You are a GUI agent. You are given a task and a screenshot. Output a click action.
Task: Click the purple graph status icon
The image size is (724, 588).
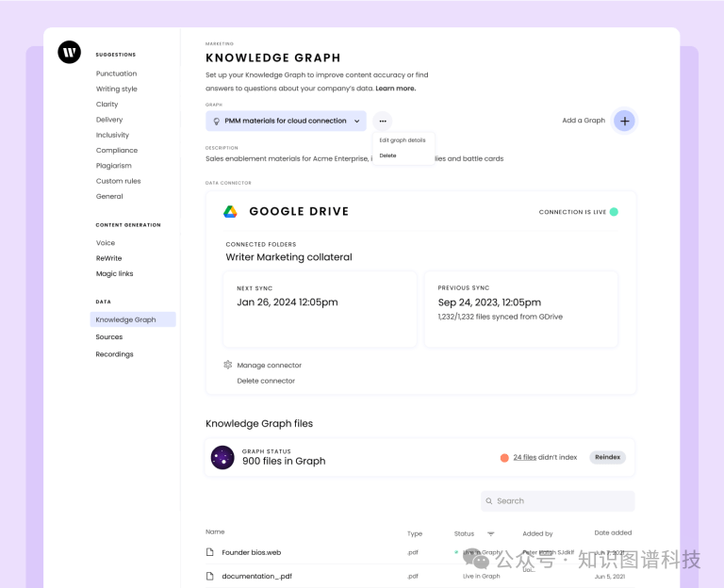click(x=222, y=457)
